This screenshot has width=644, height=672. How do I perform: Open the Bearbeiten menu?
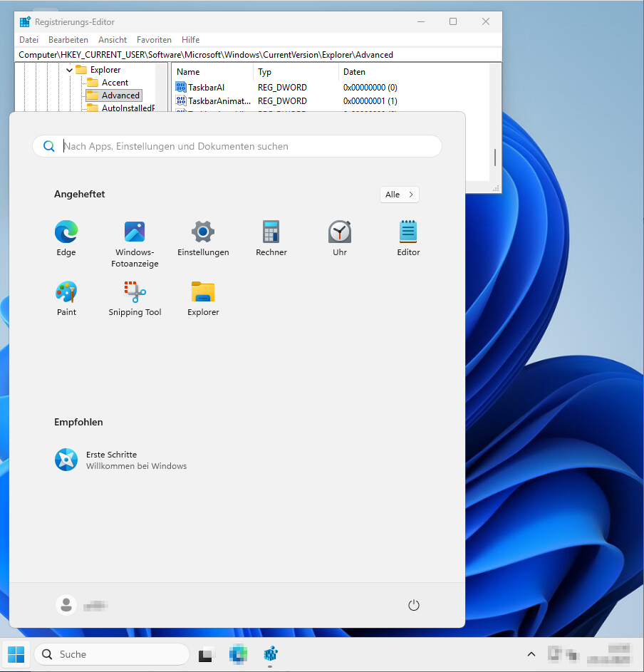pos(68,40)
